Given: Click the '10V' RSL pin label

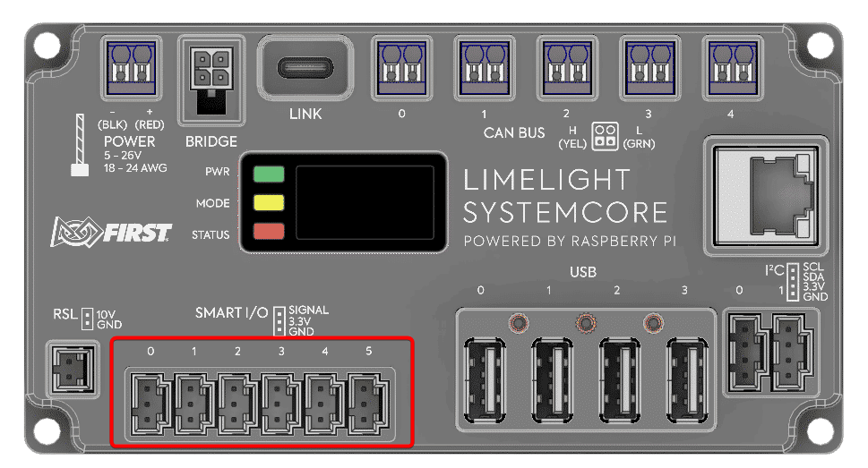Looking at the screenshot, I should [106, 315].
